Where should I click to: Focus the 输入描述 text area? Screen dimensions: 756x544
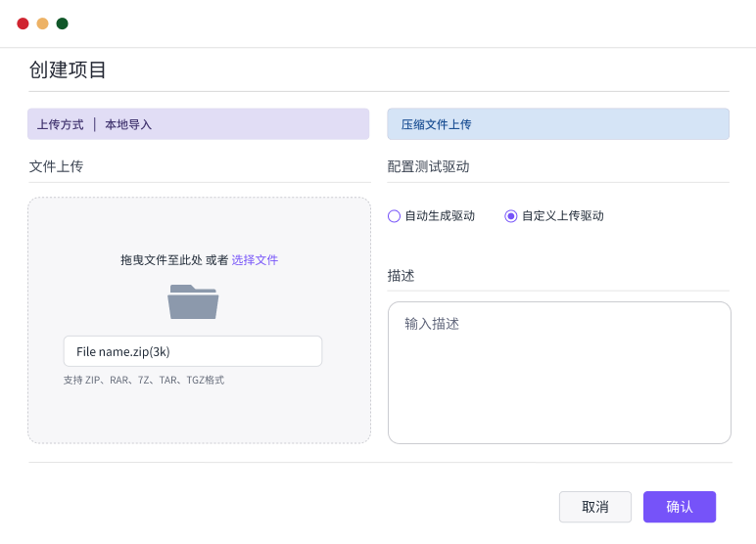[x=559, y=373]
